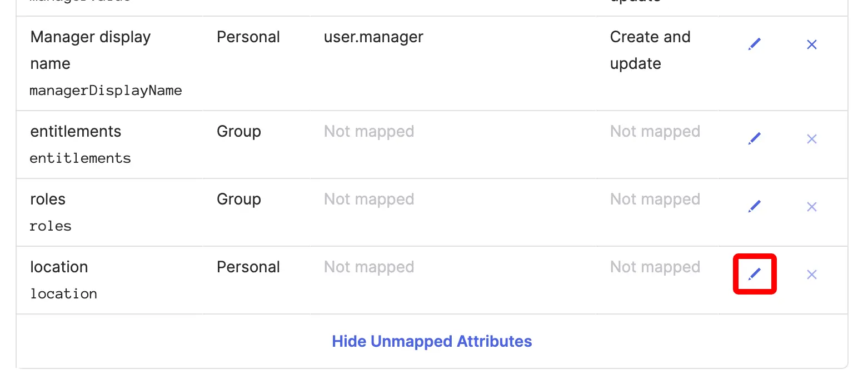The image size is (868, 389).
Task: Remove the location attribute row
Action: click(x=811, y=274)
